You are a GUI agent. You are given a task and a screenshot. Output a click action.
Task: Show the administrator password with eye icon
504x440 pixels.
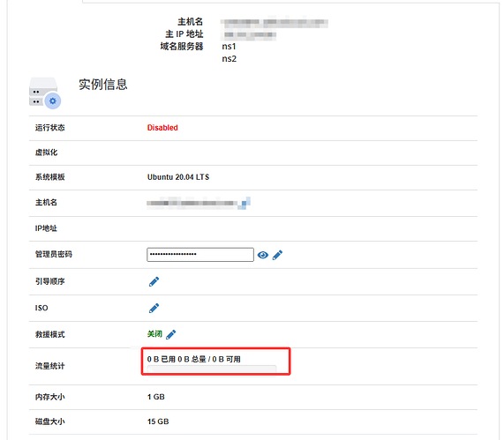263,255
